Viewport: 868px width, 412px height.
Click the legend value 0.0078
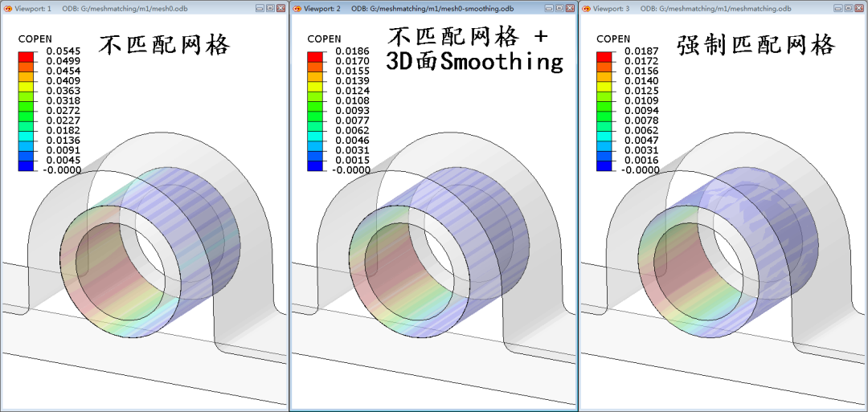click(x=641, y=120)
